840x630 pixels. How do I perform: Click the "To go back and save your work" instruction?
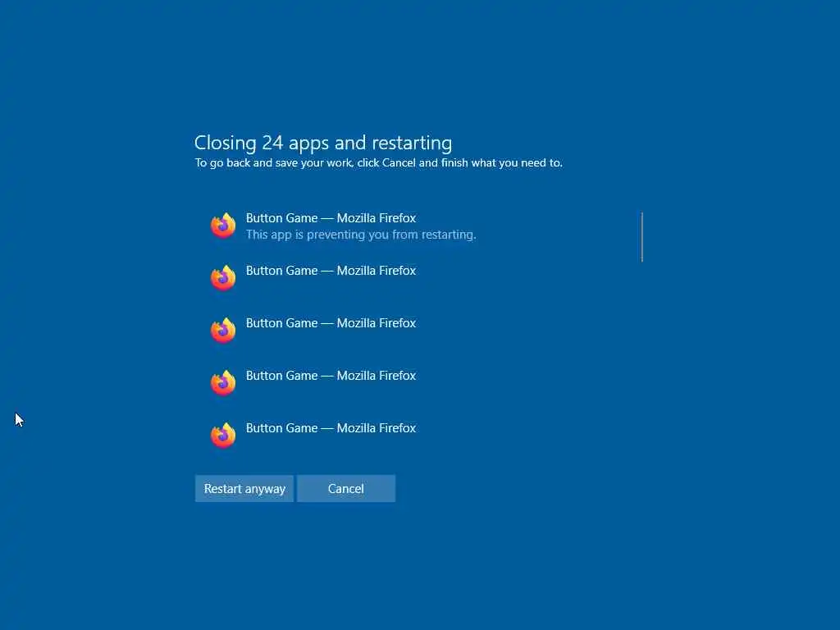[x=378, y=163]
